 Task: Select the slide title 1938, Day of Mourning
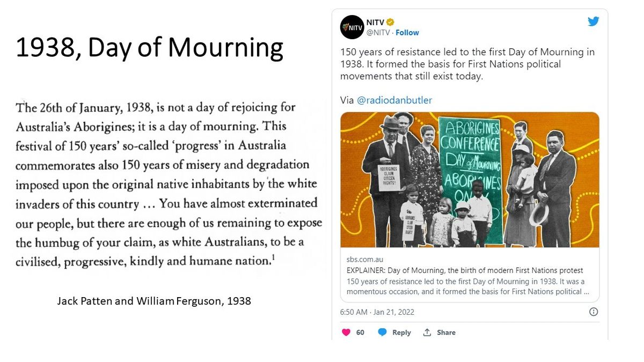149,47
